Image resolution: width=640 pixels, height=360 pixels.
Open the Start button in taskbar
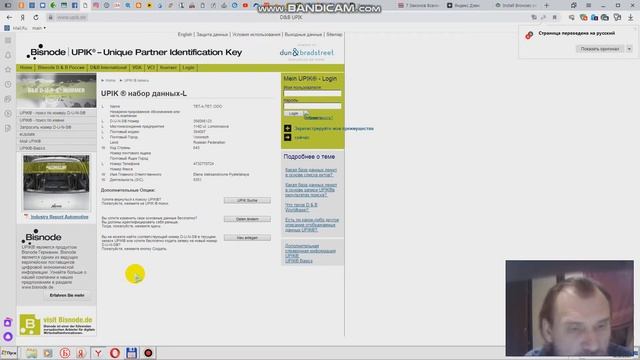[x=9, y=353]
